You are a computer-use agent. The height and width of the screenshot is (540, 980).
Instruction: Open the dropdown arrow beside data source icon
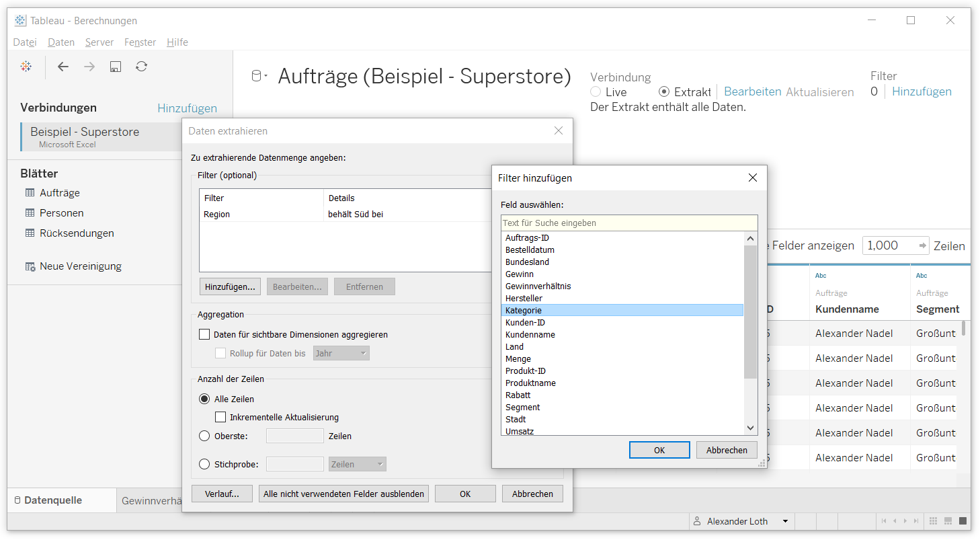tap(266, 77)
